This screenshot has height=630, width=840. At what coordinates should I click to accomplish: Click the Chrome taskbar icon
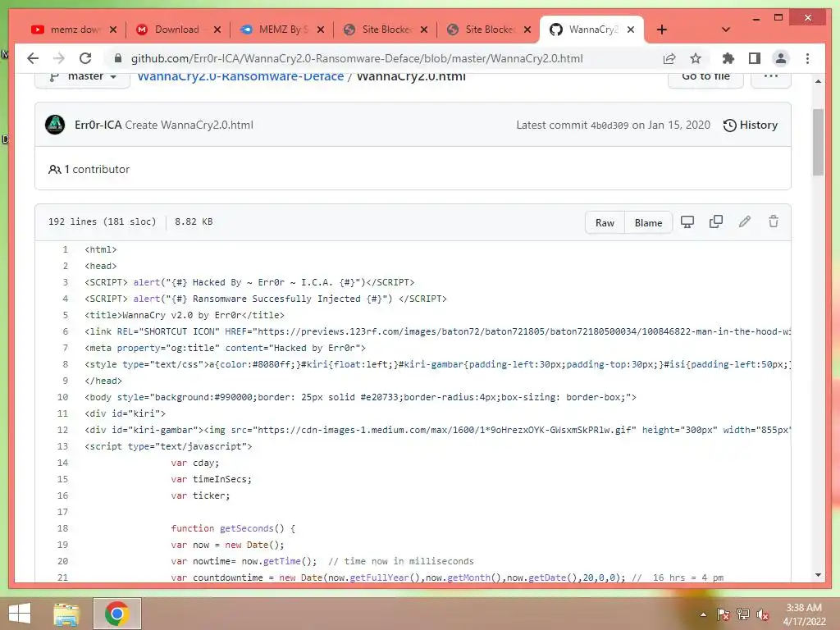point(116,614)
